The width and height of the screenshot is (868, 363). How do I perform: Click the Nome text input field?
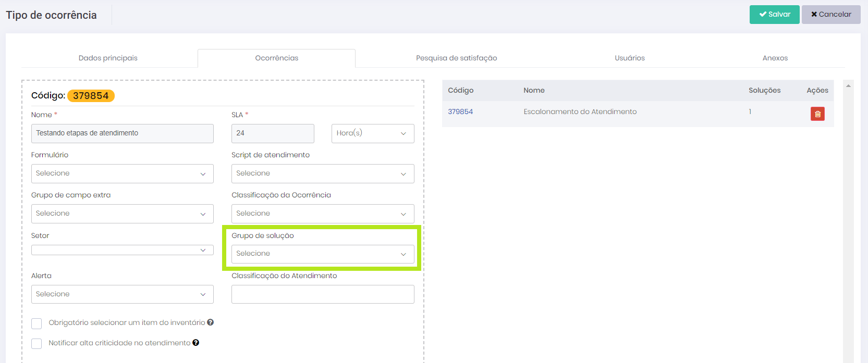122,133
